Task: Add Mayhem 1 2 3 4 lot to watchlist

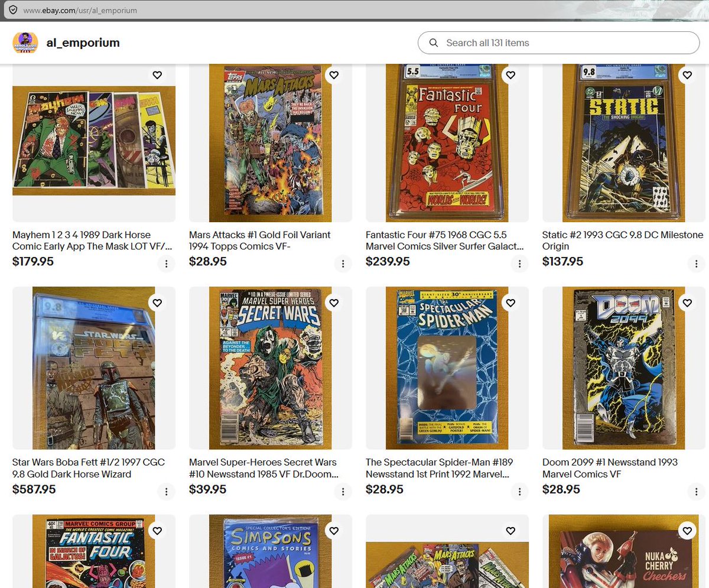Action: click(157, 75)
